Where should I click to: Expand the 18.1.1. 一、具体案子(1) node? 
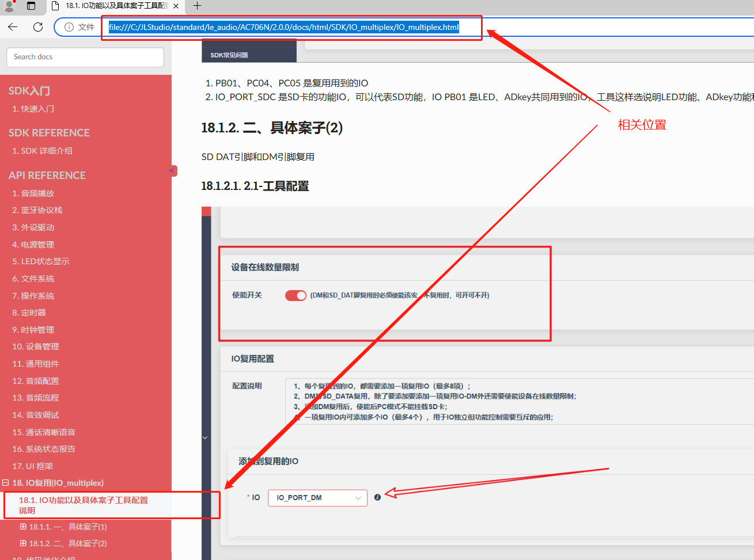(x=23, y=527)
